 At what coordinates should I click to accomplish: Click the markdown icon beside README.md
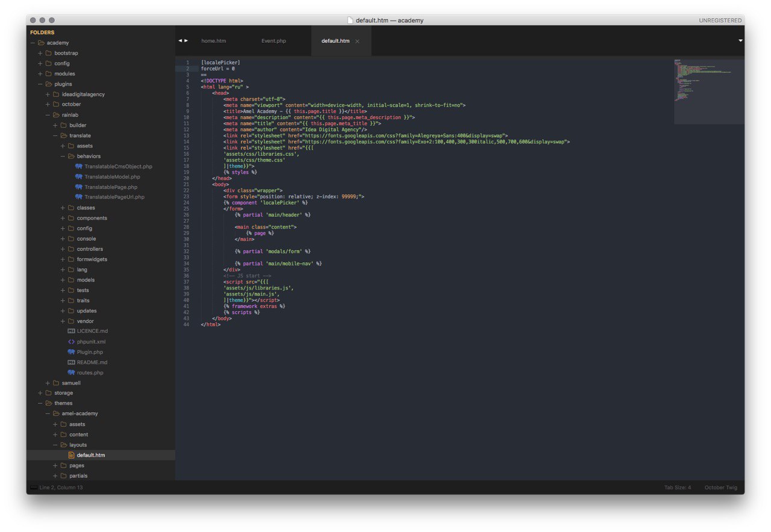coord(71,362)
